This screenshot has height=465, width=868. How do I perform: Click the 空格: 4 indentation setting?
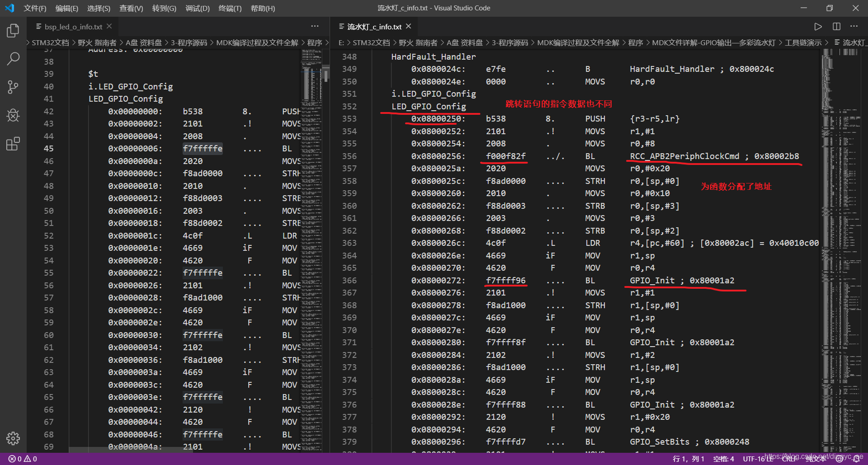pos(723,459)
